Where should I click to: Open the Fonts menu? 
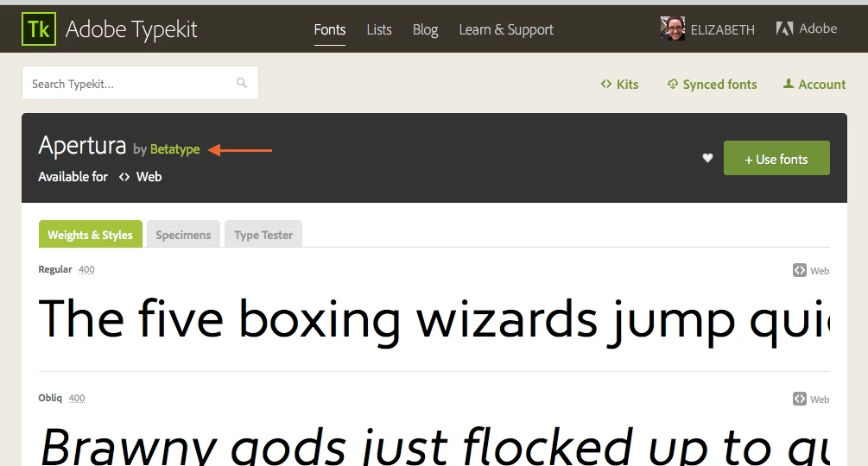pyautogui.click(x=330, y=29)
